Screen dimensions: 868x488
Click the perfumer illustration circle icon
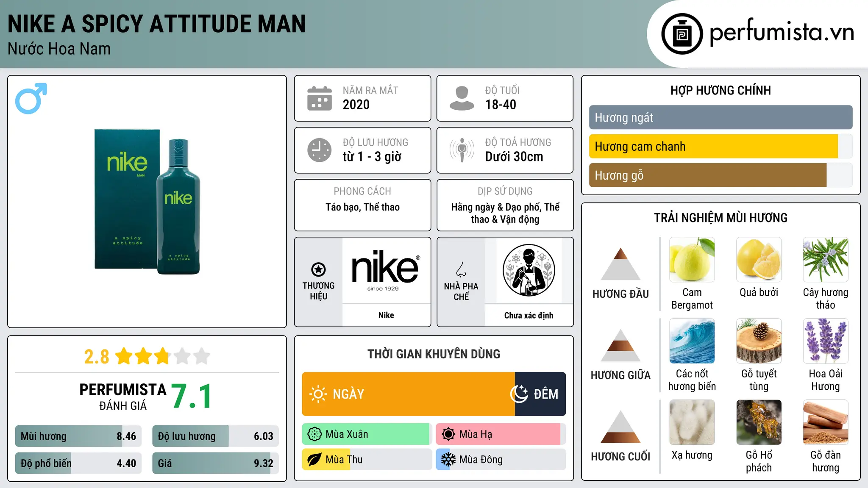click(x=529, y=270)
